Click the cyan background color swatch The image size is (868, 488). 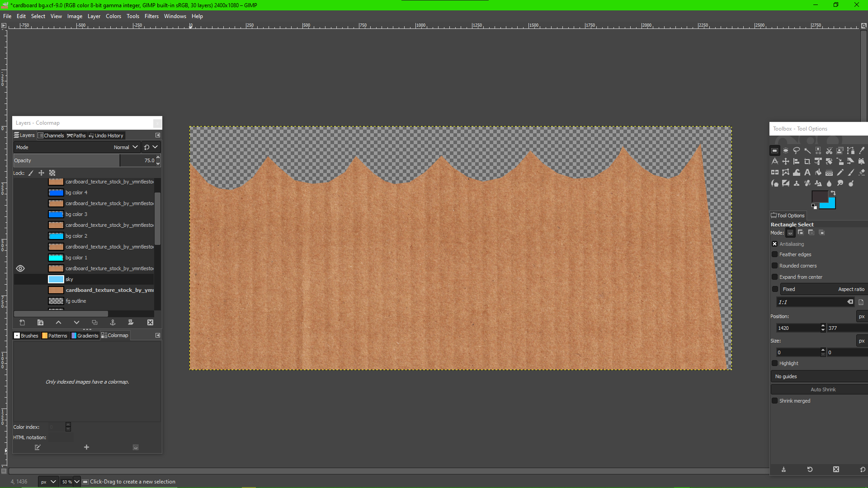(830, 205)
